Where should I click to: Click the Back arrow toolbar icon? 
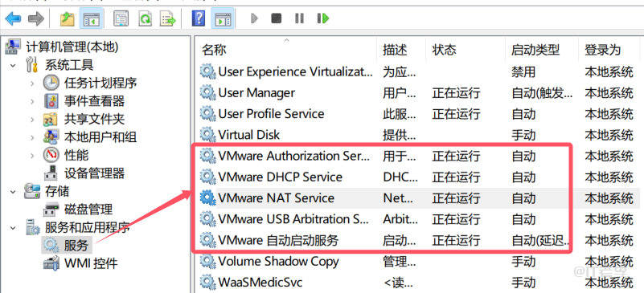13,18
